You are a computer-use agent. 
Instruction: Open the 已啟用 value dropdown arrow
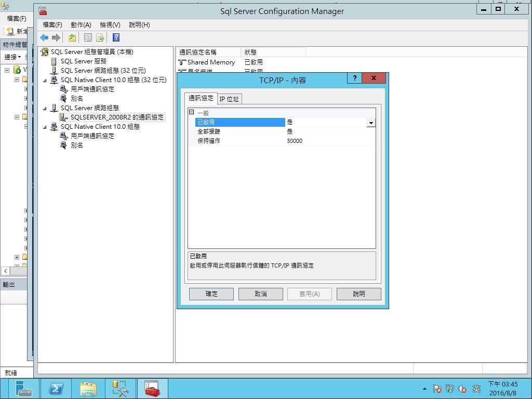371,123
